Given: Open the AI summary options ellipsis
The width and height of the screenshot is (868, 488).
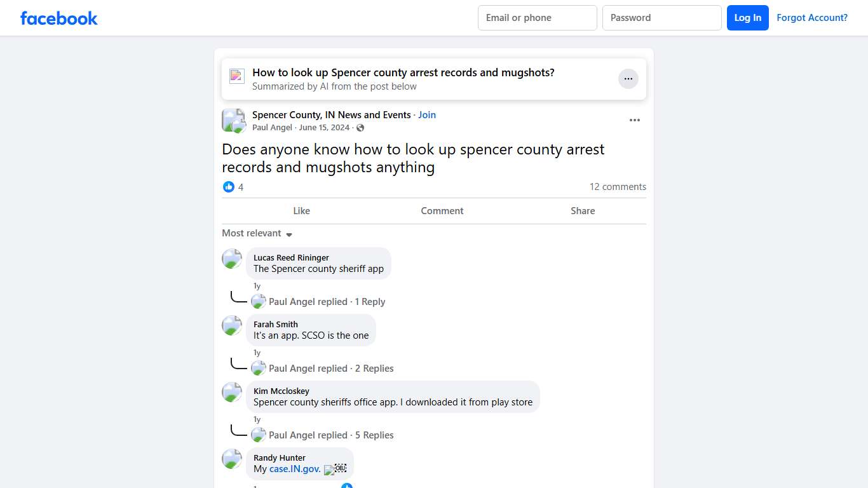Looking at the screenshot, I should [x=628, y=78].
